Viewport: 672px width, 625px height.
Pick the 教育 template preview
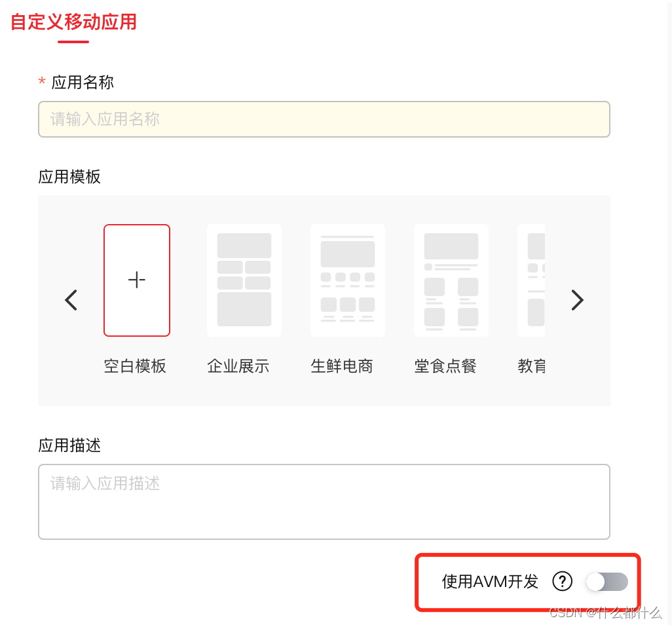(532, 280)
